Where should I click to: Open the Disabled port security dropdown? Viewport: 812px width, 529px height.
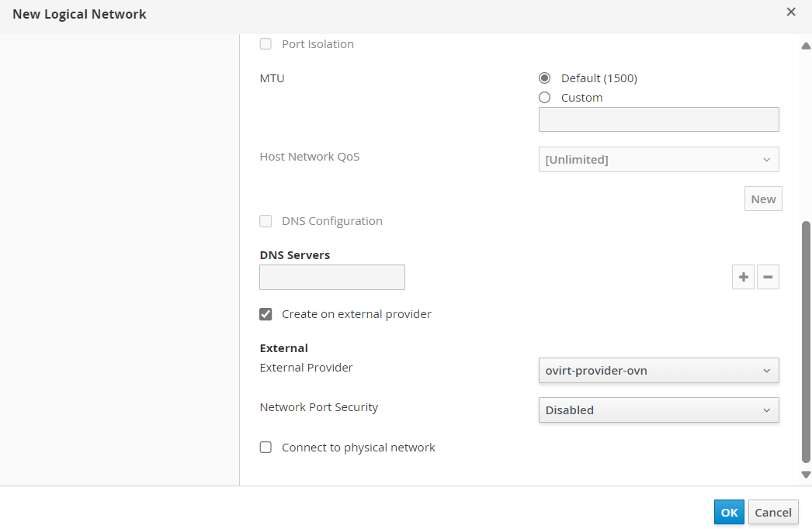tap(659, 410)
